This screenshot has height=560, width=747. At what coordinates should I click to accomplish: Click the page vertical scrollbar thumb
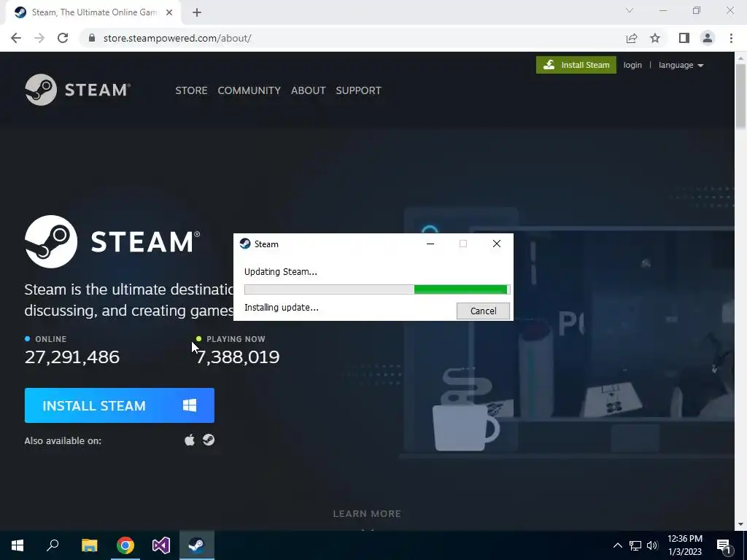pos(740,96)
